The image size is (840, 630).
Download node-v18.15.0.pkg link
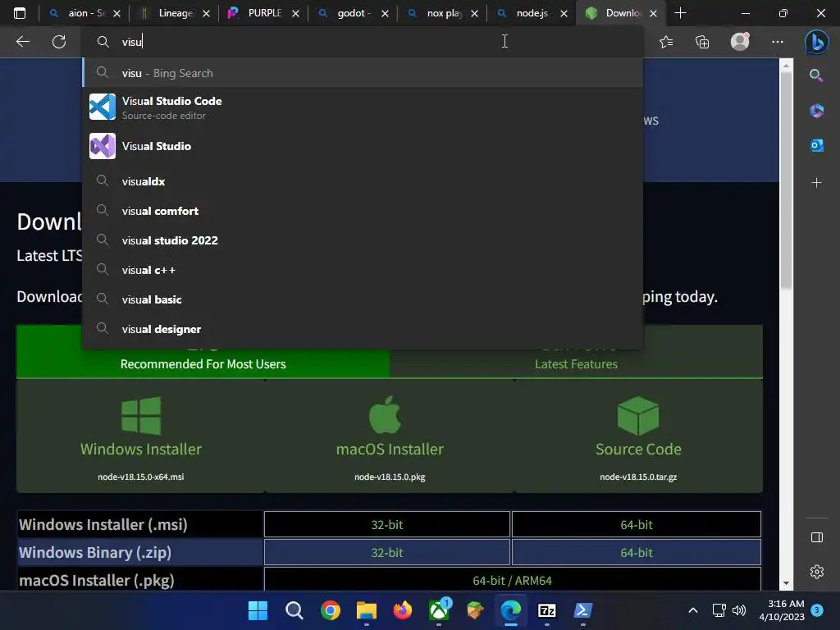coord(390,477)
